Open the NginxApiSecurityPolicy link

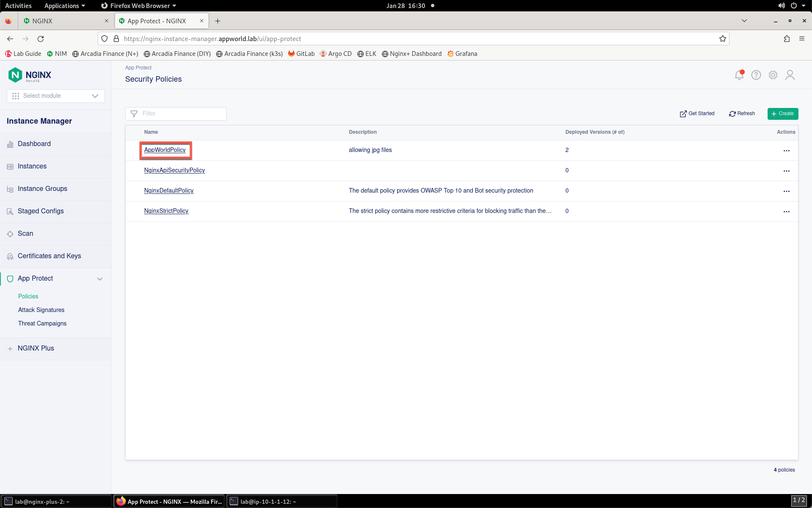pyautogui.click(x=175, y=170)
